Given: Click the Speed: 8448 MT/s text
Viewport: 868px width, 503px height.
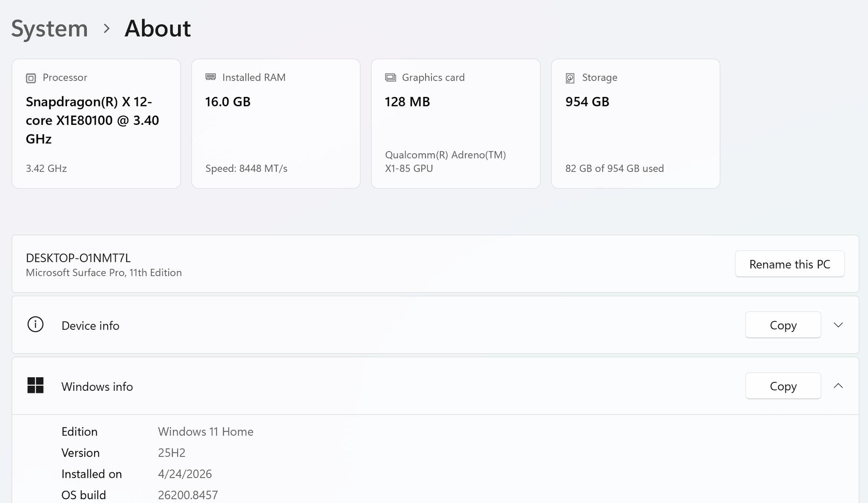Looking at the screenshot, I should 246,169.
